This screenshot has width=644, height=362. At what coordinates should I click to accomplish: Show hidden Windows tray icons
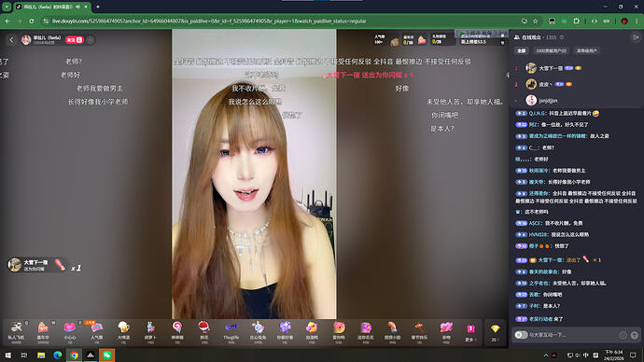point(545,355)
